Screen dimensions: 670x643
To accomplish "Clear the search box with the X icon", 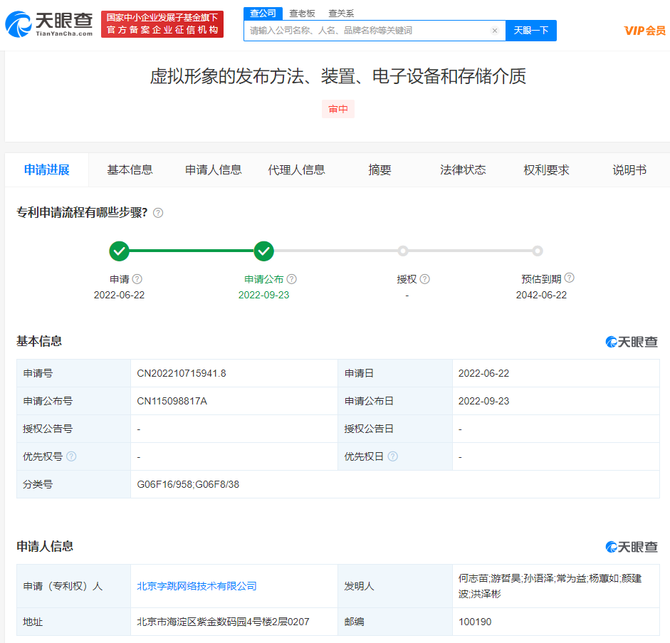I will click(x=494, y=30).
